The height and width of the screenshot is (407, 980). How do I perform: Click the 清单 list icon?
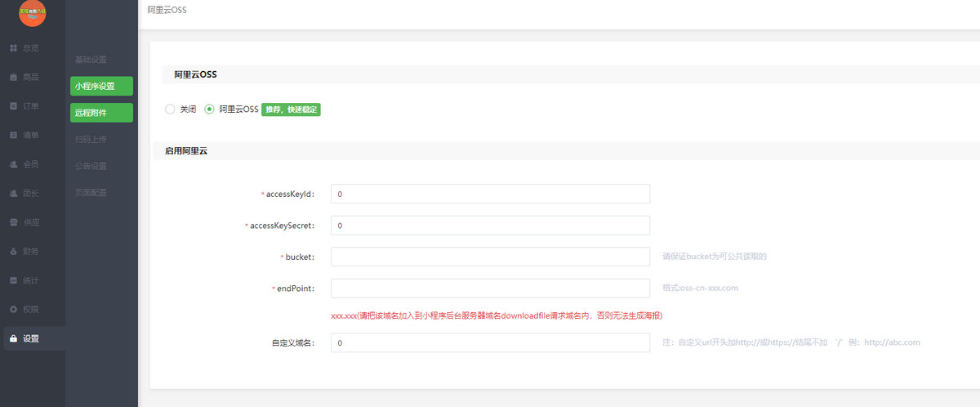pos(13,135)
